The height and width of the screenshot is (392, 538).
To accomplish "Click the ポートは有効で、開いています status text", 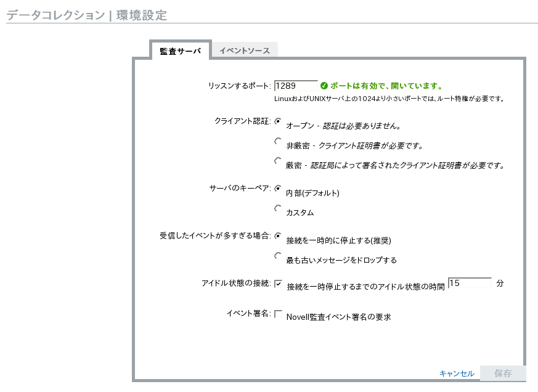I will tap(386, 86).
